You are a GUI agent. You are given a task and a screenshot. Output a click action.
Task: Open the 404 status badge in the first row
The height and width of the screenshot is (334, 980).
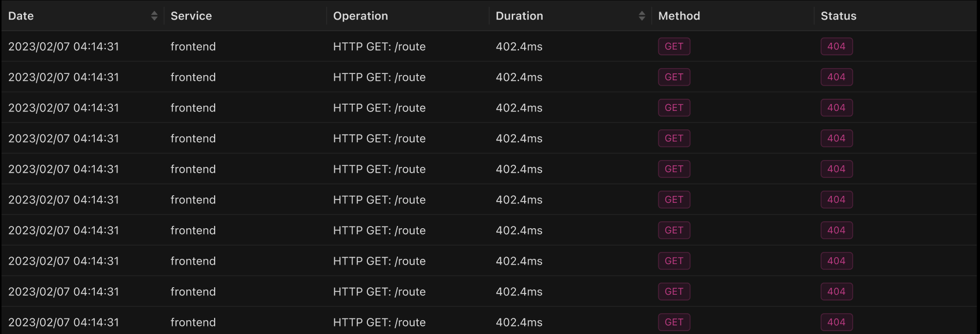837,46
